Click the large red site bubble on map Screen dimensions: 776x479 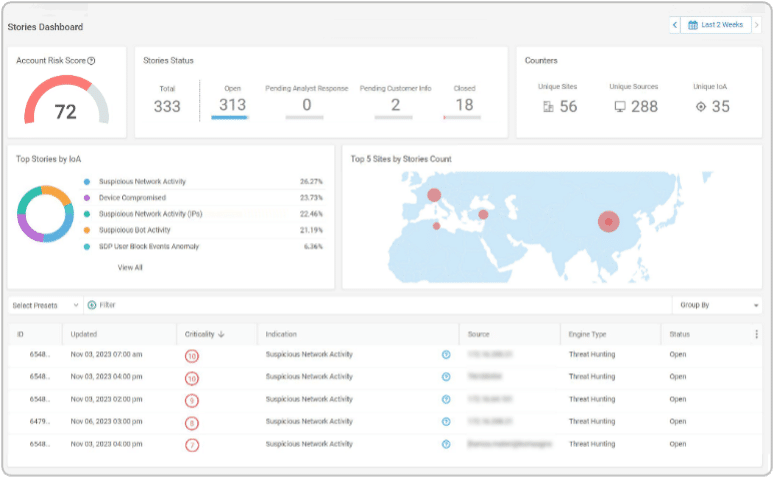click(608, 222)
